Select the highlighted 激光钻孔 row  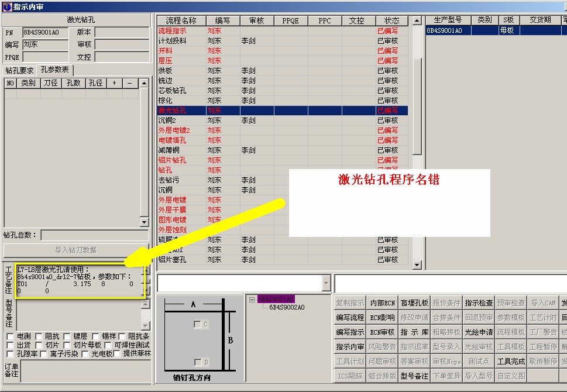283,111
